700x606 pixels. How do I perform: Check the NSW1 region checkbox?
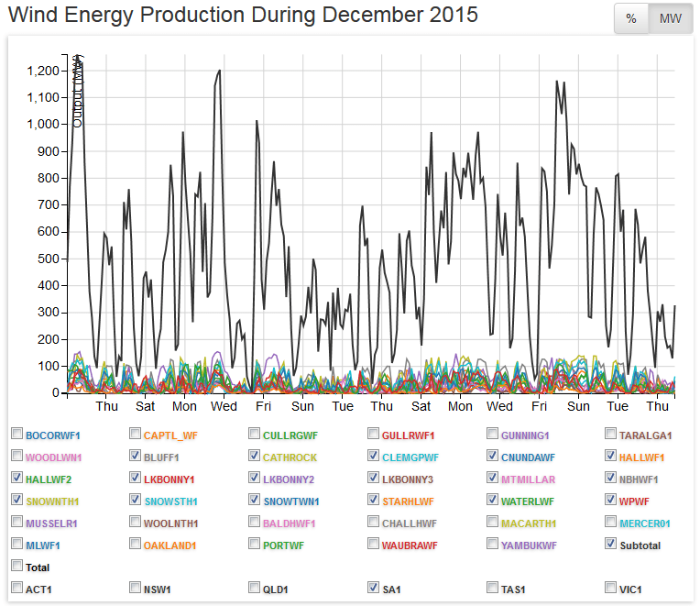tap(136, 588)
